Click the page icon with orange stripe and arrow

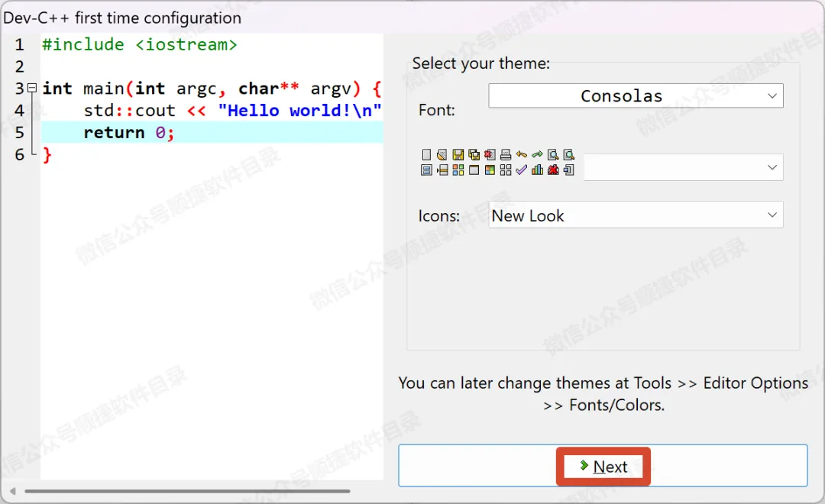(x=442, y=170)
